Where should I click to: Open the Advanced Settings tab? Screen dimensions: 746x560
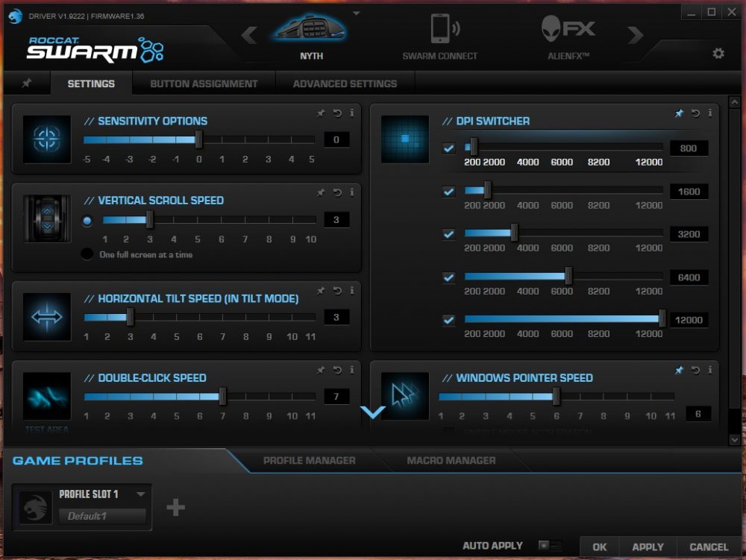coord(345,84)
